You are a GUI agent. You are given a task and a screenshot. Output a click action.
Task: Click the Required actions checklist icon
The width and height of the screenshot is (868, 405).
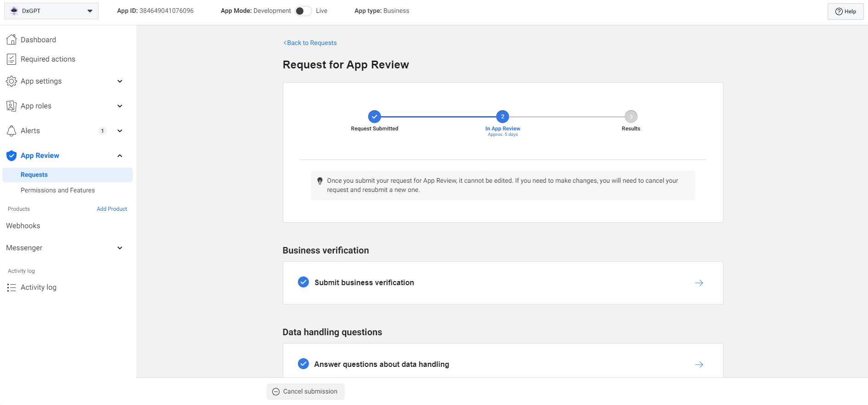pyautogui.click(x=11, y=59)
